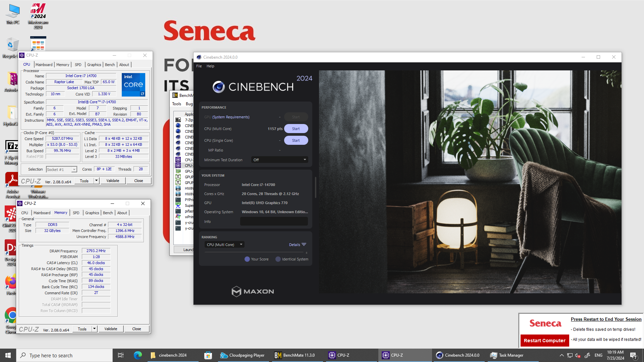Open Microsoft Store from the taskbar
The height and width of the screenshot is (362, 644).
pyautogui.click(x=208, y=355)
